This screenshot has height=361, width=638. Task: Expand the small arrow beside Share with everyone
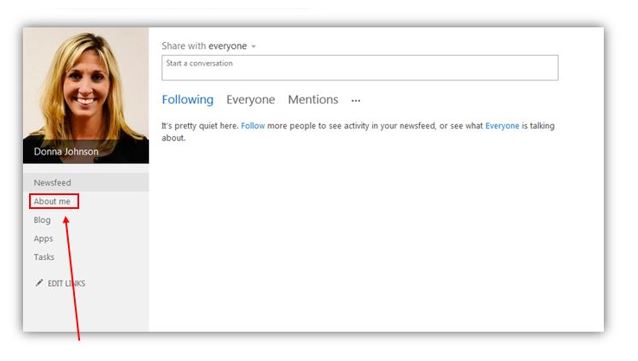(x=253, y=46)
